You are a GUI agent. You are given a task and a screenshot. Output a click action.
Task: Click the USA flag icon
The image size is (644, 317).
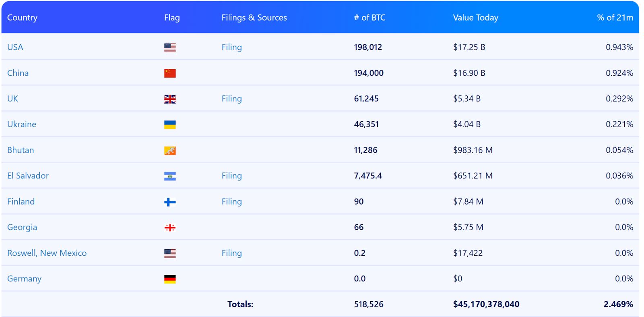click(x=170, y=47)
